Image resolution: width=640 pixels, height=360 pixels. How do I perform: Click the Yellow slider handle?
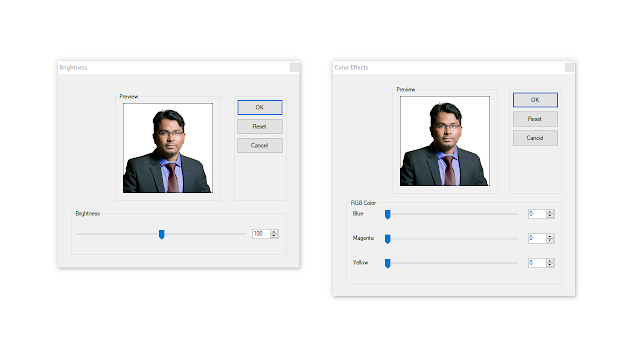(x=388, y=263)
